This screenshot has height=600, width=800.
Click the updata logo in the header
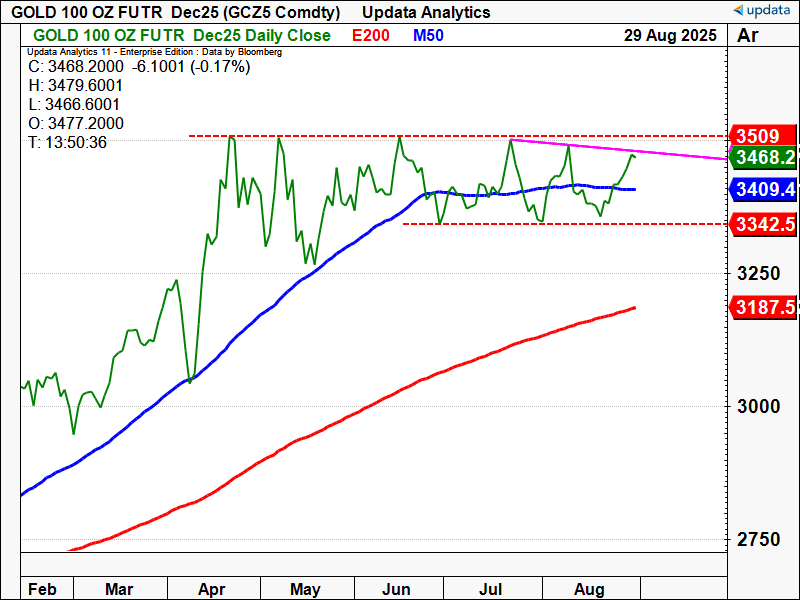click(x=761, y=10)
